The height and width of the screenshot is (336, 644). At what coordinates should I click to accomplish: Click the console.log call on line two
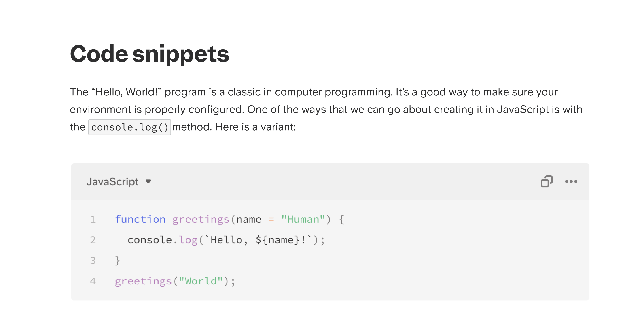click(x=163, y=240)
